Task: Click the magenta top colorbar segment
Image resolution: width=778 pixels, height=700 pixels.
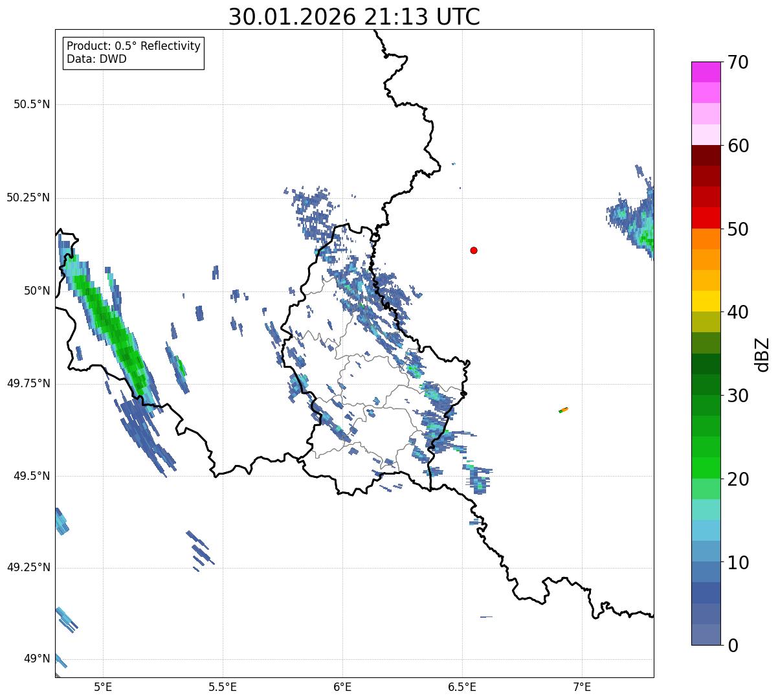Action: [x=706, y=72]
